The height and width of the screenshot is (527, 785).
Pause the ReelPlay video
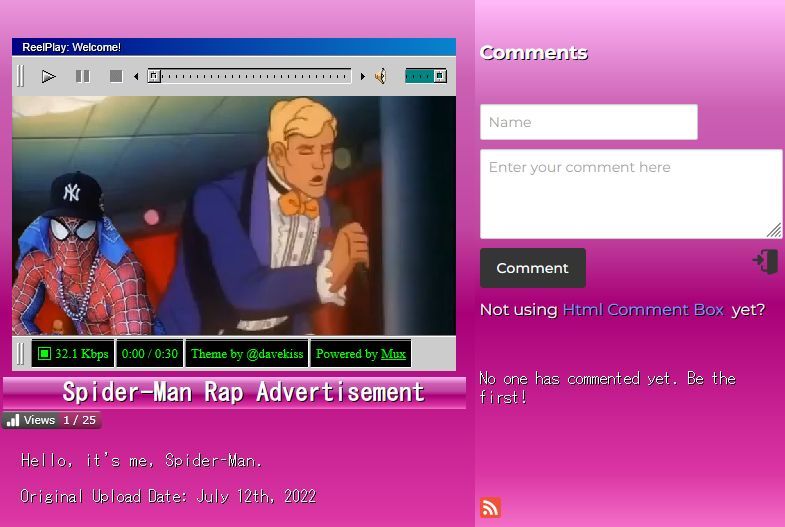[x=83, y=77]
